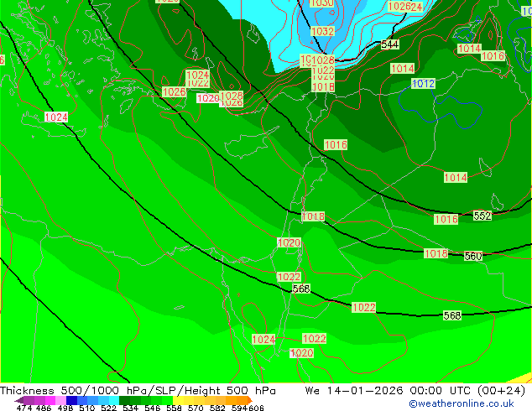The image size is (532, 411).
Task: Click the dark blue legend color swatch
Action: click(x=71, y=400)
